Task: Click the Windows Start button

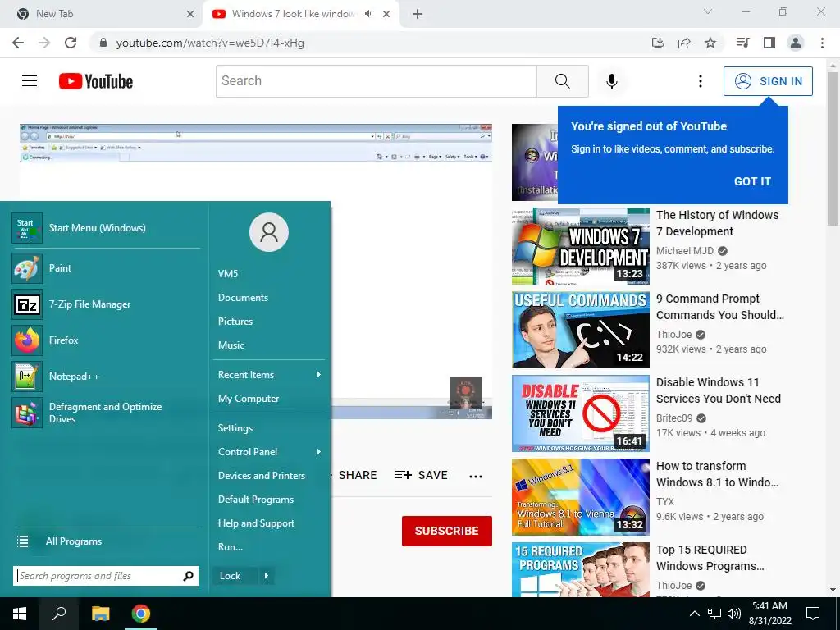Action: (x=20, y=614)
